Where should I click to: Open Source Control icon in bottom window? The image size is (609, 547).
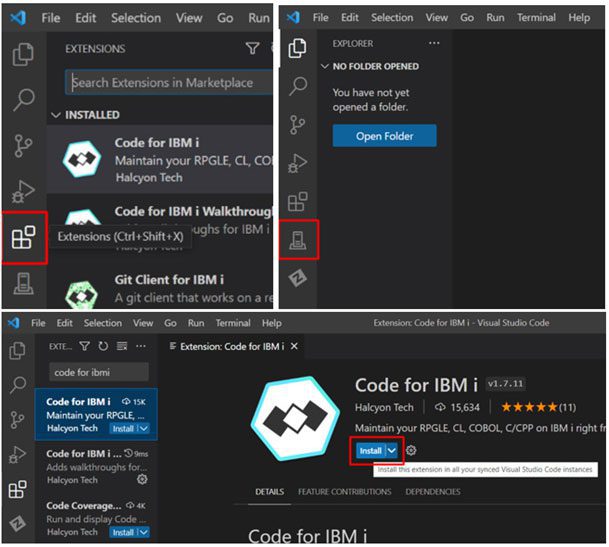click(x=17, y=420)
